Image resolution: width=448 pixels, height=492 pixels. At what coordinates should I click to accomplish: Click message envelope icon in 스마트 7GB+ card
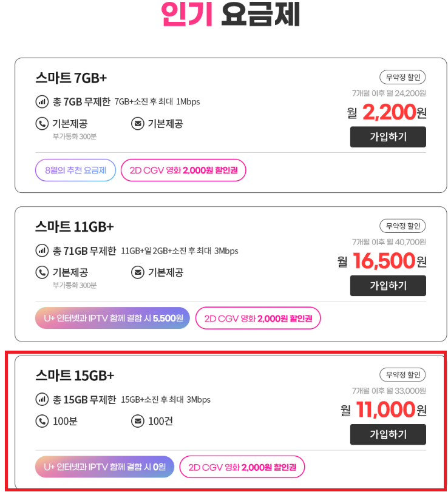[138, 124]
